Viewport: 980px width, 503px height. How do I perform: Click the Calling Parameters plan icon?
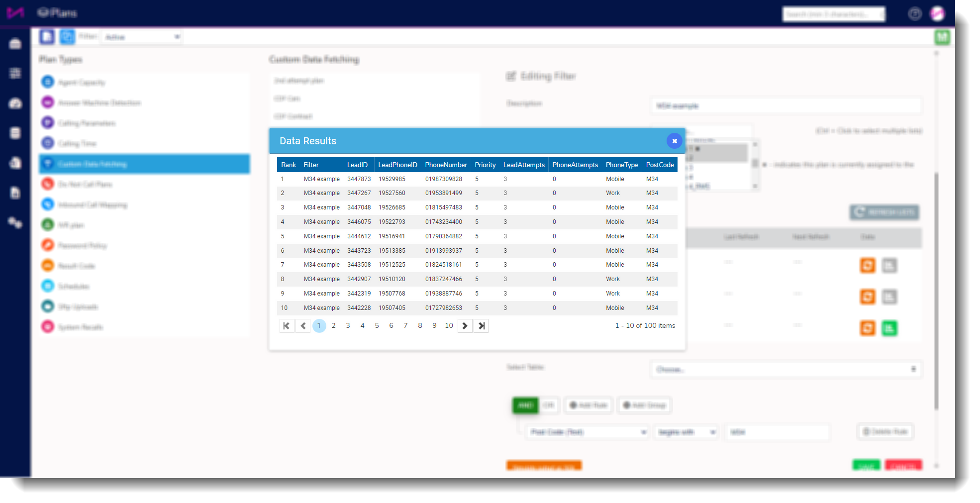pyautogui.click(x=48, y=123)
